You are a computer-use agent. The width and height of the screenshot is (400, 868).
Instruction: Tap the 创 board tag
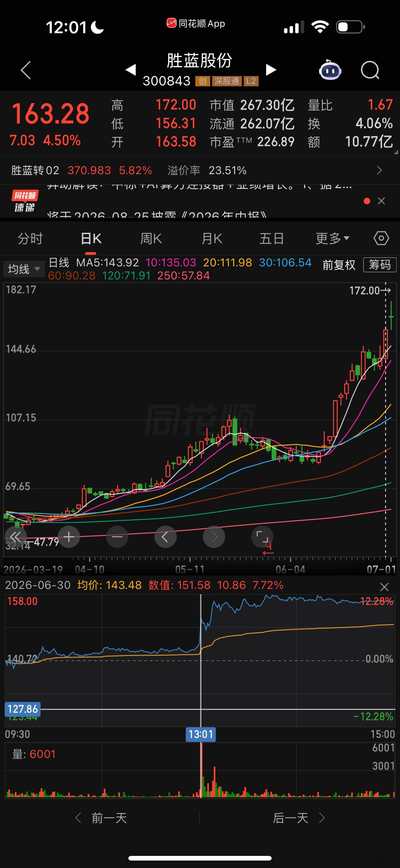point(202,81)
